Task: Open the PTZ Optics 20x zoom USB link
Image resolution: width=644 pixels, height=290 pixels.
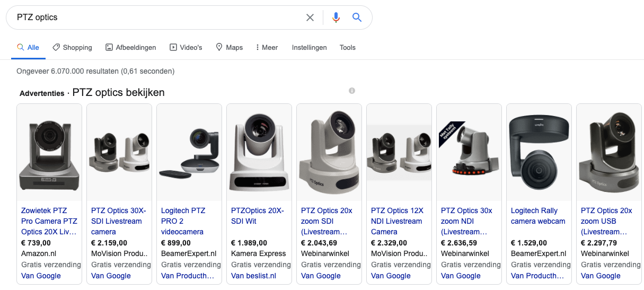Action: [x=606, y=221]
